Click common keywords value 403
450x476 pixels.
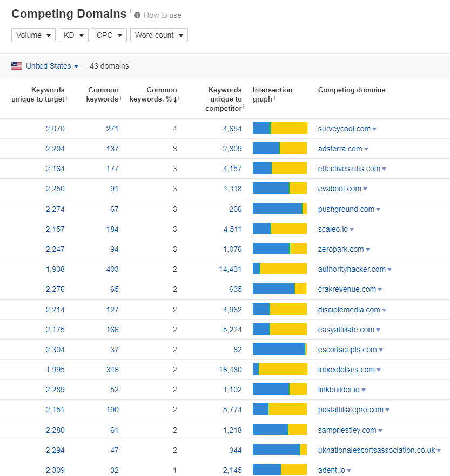click(x=112, y=269)
